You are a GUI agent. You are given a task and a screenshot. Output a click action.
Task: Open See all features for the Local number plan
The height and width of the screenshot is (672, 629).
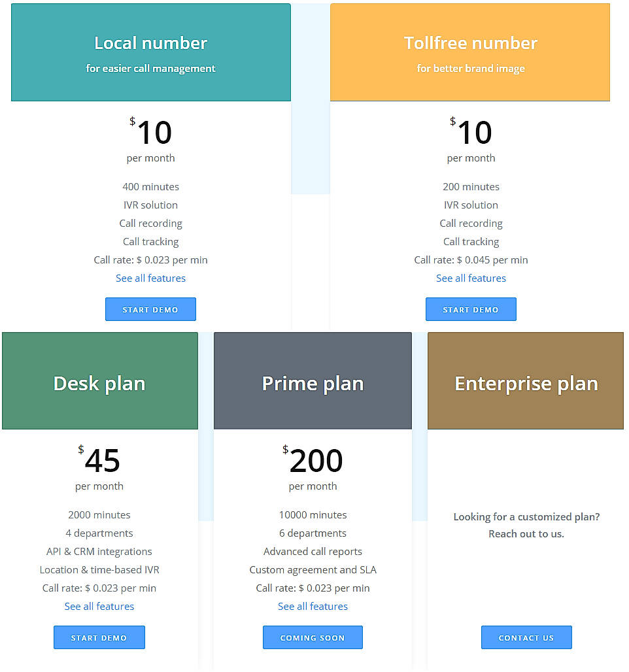pyautogui.click(x=150, y=278)
